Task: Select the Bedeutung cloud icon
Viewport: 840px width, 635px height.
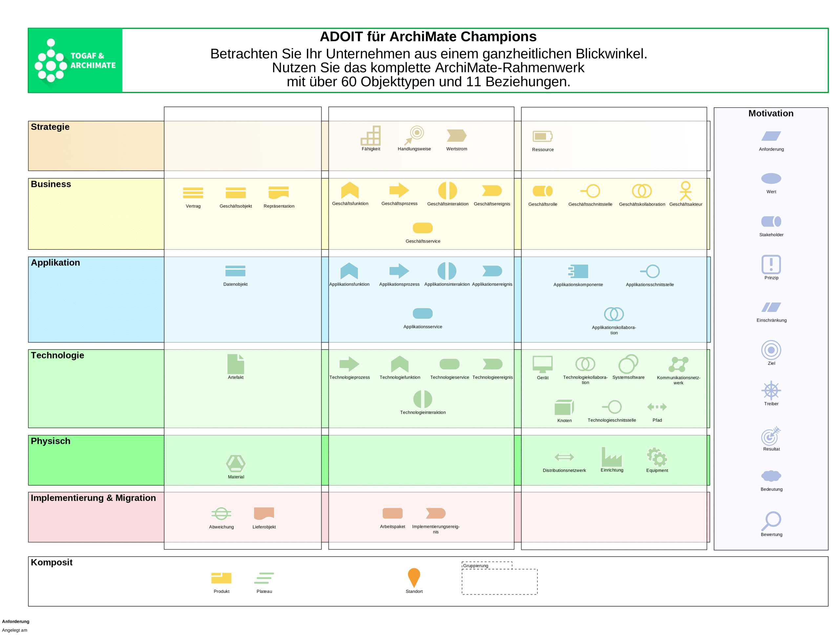Action: click(x=771, y=476)
